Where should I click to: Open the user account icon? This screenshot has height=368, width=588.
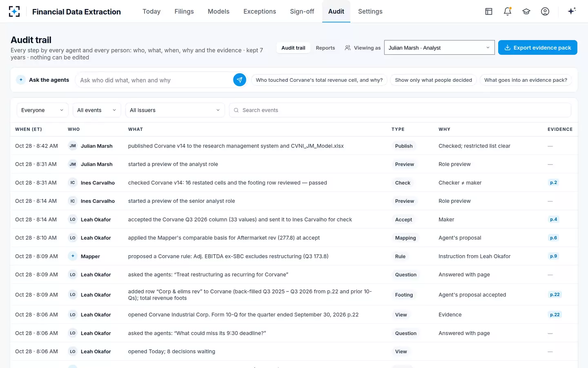545,11
